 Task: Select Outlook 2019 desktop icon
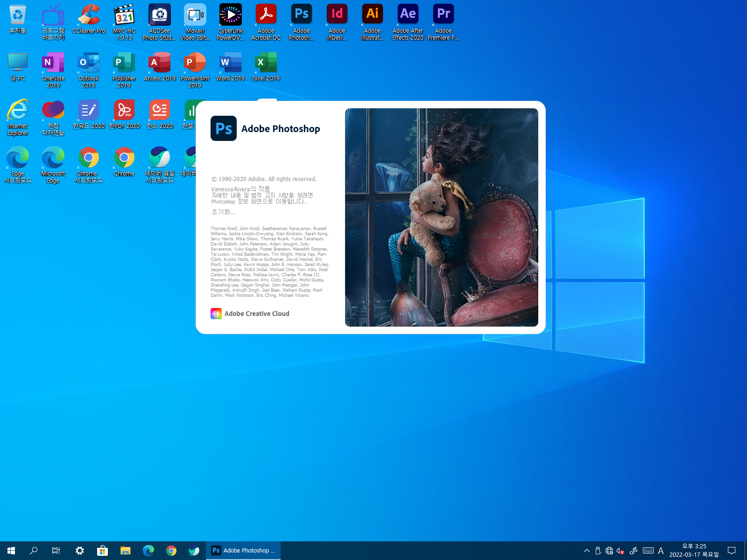(89, 70)
